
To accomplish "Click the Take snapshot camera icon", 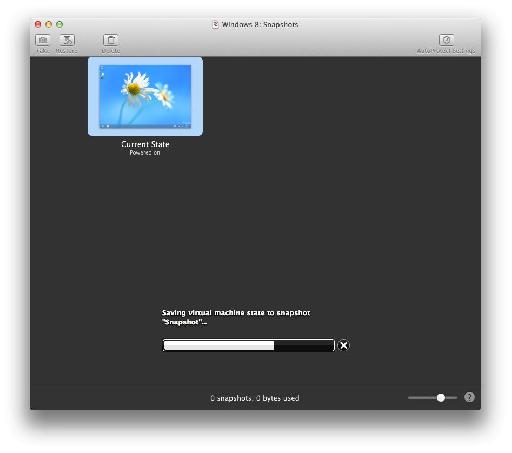I will (42, 40).
